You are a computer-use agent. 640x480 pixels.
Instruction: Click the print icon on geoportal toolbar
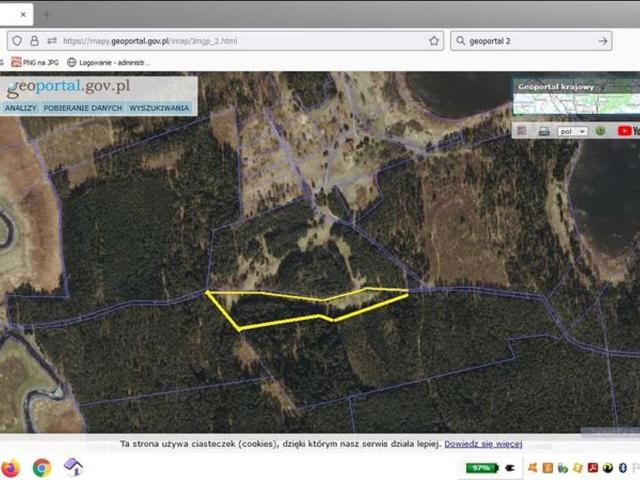click(x=543, y=131)
